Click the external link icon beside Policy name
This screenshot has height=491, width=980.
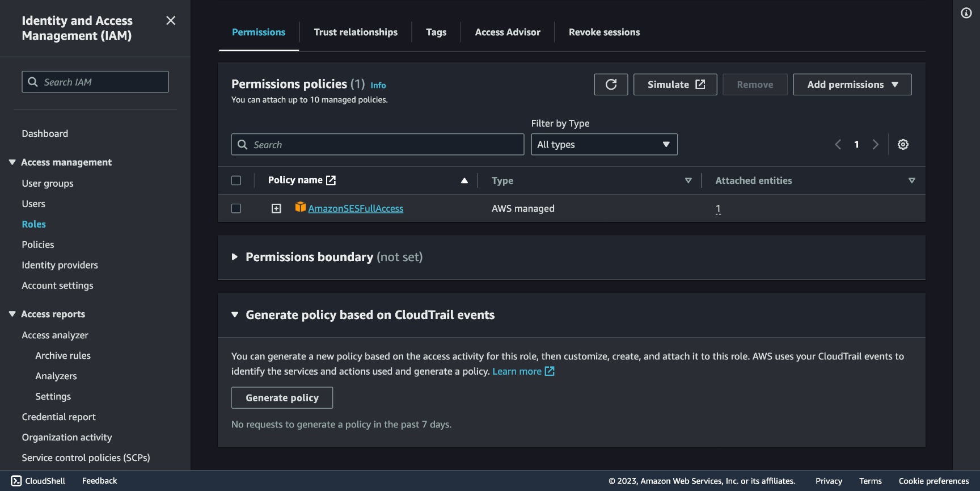331,180
